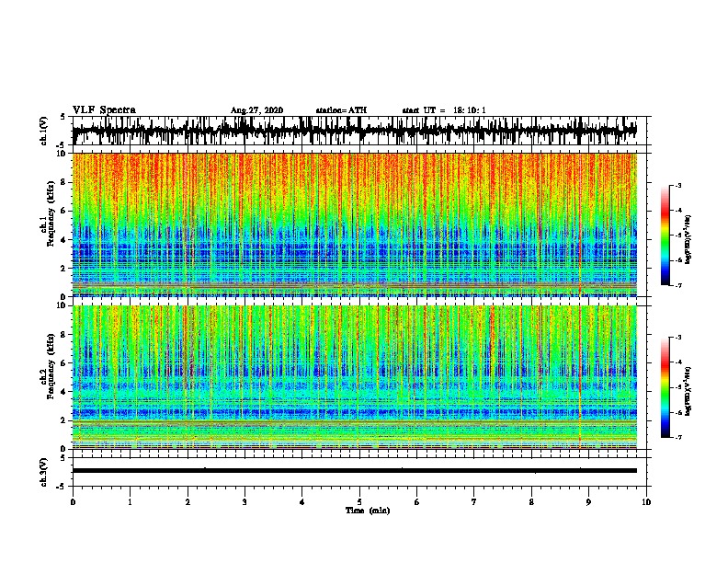
Task: Click the "Time (min)" x-axis label
Action: tap(368, 511)
